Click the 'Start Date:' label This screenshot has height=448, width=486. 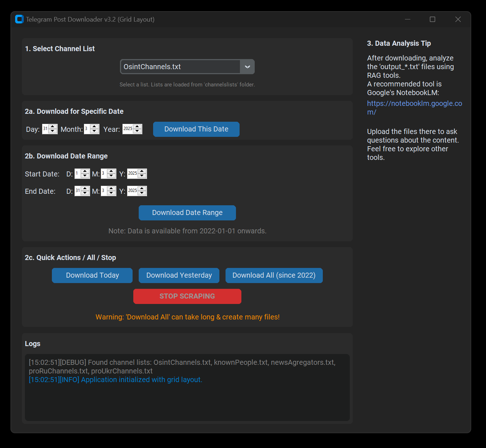pos(42,174)
